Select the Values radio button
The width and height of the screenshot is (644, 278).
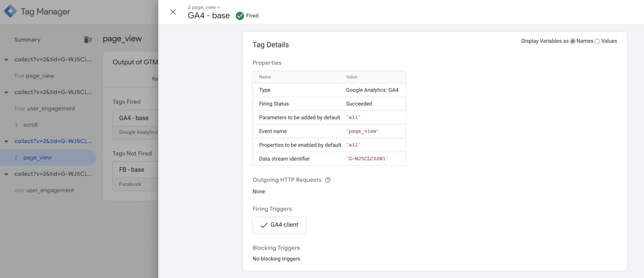(597, 41)
